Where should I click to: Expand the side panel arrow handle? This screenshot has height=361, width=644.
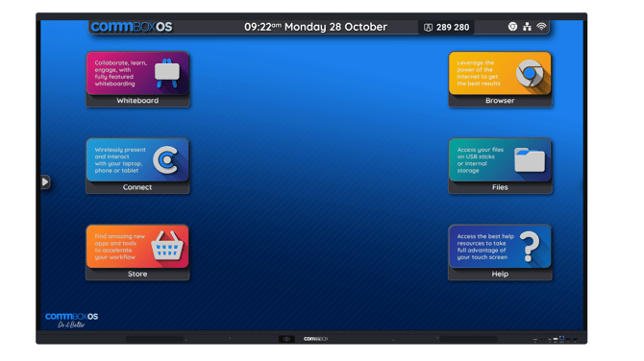pos(45,181)
